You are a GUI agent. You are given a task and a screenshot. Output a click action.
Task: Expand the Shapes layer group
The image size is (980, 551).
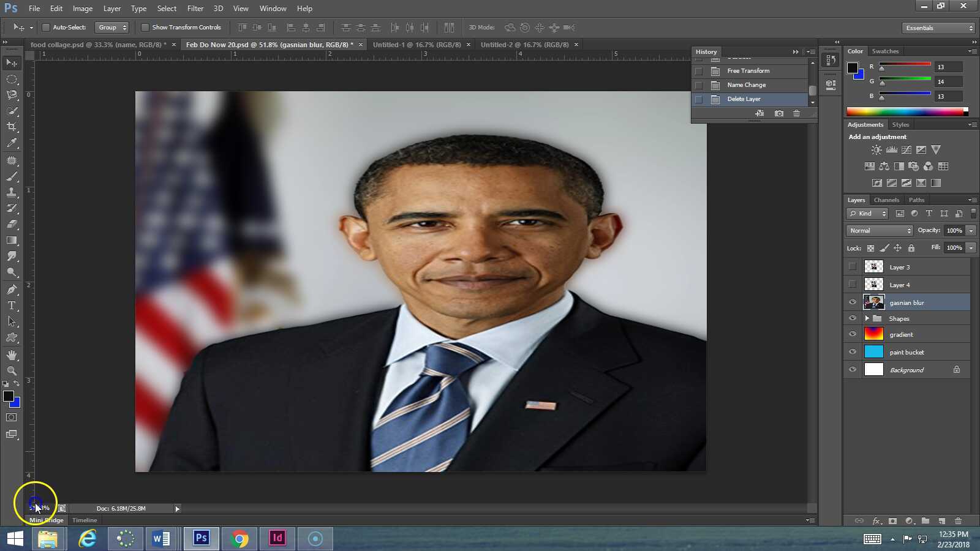[867, 318]
